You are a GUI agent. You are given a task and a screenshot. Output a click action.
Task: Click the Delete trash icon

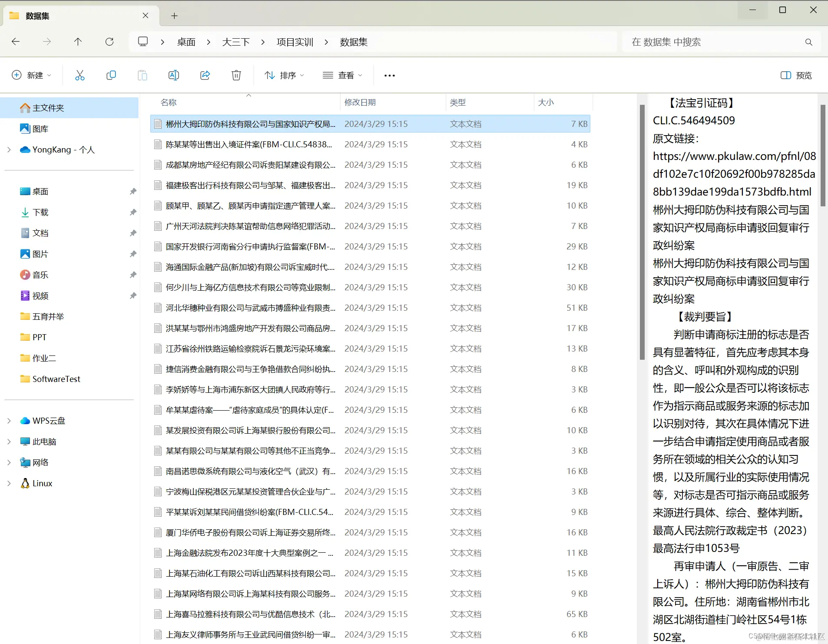click(x=236, y=75)
